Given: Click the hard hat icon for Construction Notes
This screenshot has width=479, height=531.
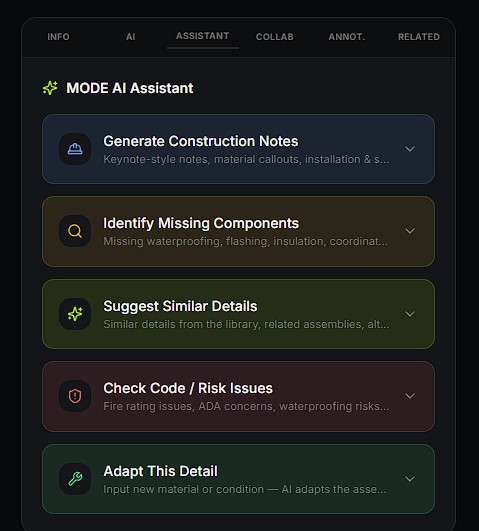Looking at the screenshot, I should [x=75, y=149].
